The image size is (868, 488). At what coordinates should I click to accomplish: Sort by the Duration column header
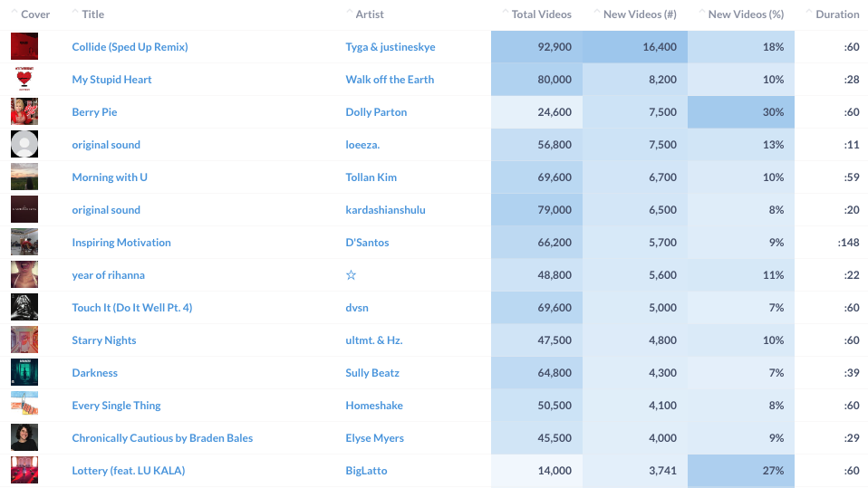coord(837,14)
